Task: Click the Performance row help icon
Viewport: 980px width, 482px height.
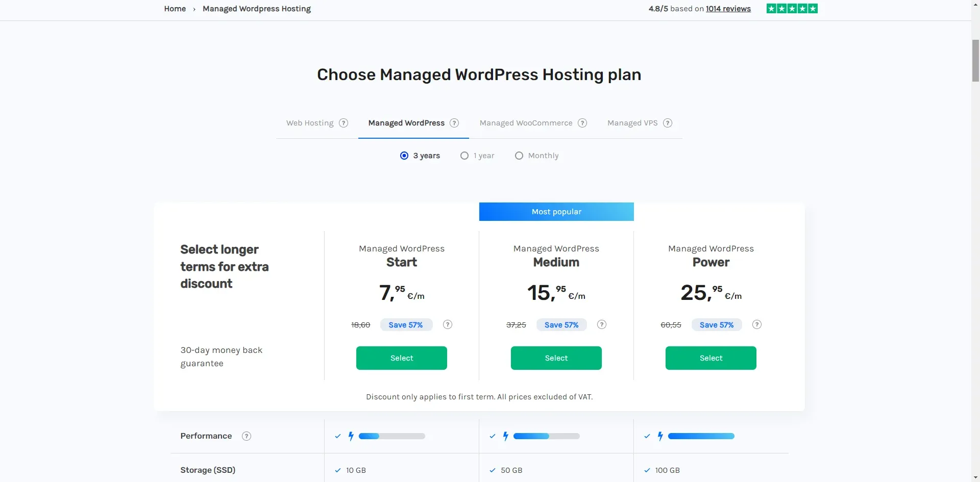Action: coord(247,436)
